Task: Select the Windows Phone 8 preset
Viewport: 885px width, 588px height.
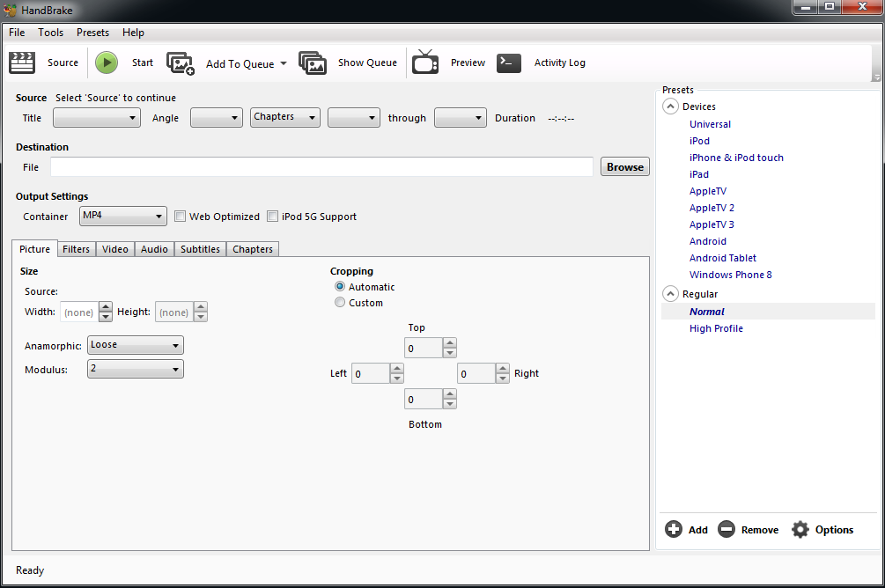Action: (730, 275)
